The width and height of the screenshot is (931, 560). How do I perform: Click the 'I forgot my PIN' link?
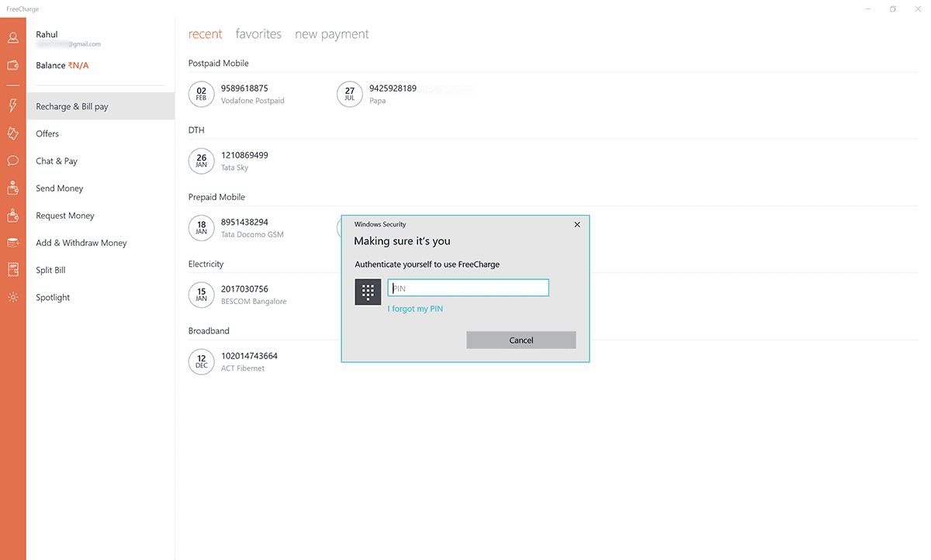[415, 309]
